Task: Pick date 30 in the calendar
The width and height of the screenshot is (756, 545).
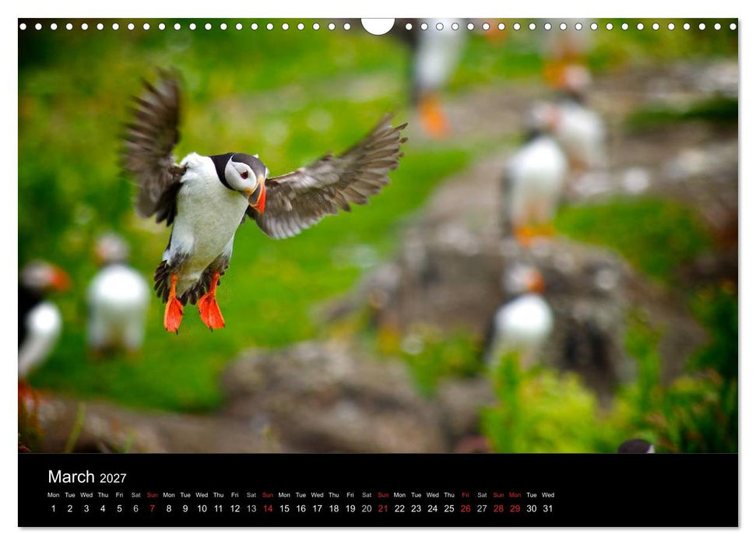Action: click(x=532, y=508)
